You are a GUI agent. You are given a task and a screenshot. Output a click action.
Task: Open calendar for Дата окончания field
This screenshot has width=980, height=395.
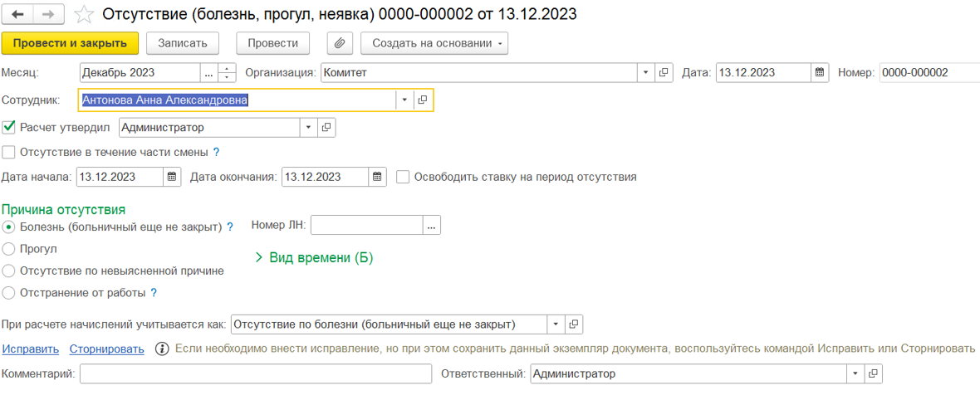[378, 177]
